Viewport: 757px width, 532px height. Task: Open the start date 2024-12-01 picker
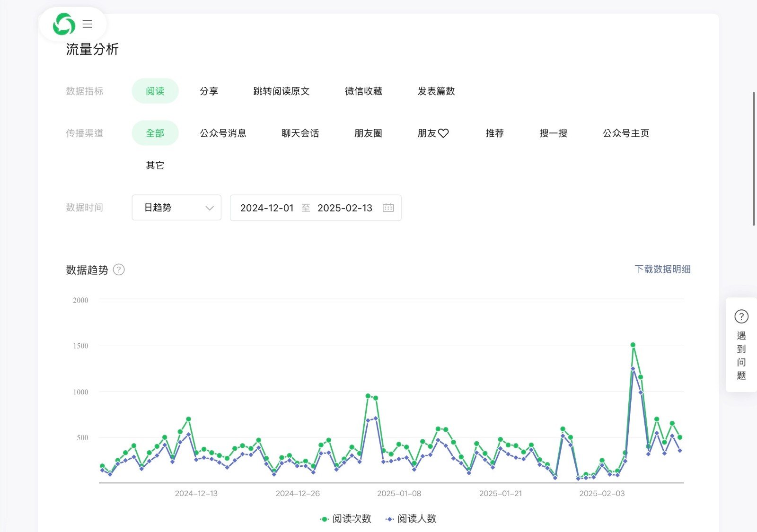[267, 208]
